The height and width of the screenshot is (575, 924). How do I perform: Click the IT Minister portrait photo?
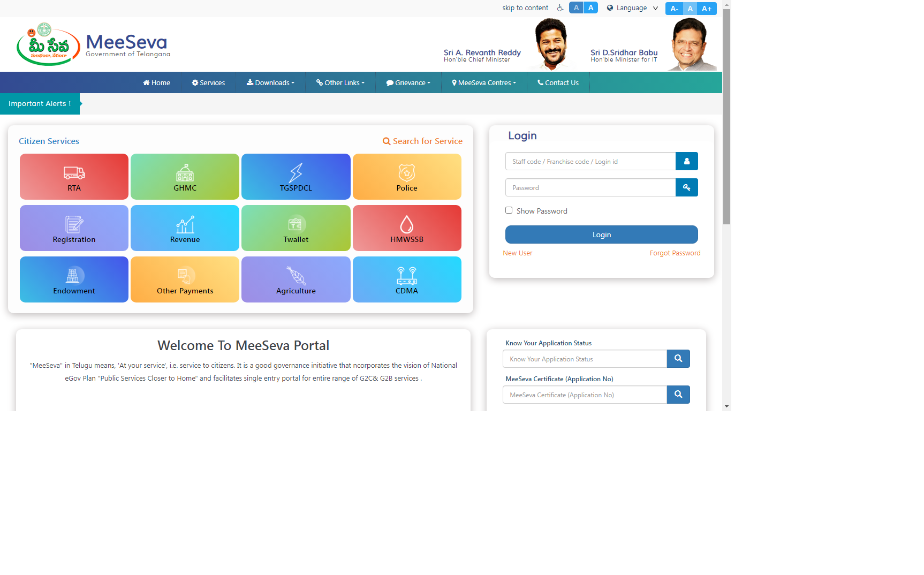coord(692,44)
